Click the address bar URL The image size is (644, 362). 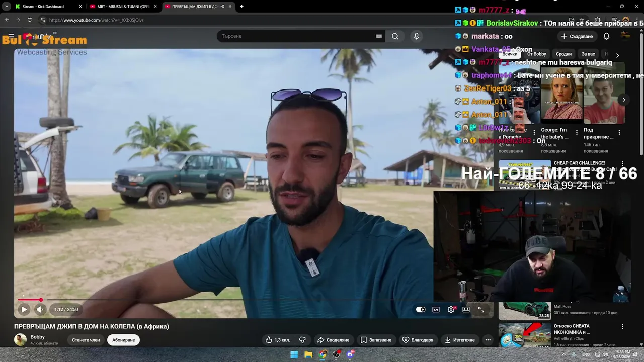pos(97,20)
